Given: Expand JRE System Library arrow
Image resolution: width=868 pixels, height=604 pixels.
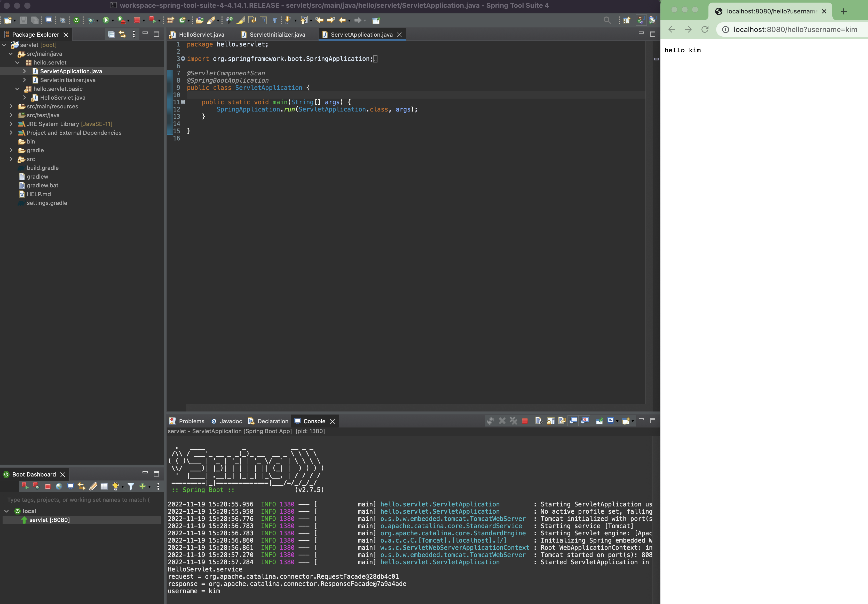Looking at the screenshot, I should (11, 124).
